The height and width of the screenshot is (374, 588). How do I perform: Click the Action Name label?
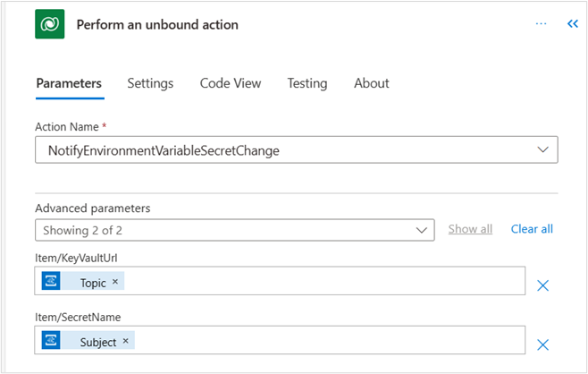pyautogui.click(x=67, y=127)
